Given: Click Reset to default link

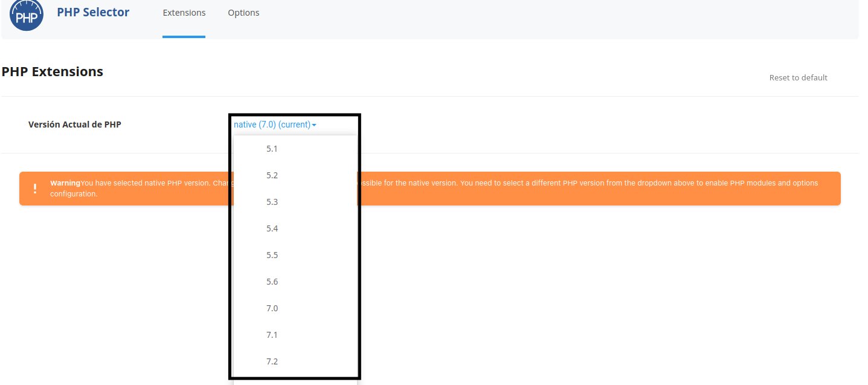Looking at the screenshot, I should [798, 77].
